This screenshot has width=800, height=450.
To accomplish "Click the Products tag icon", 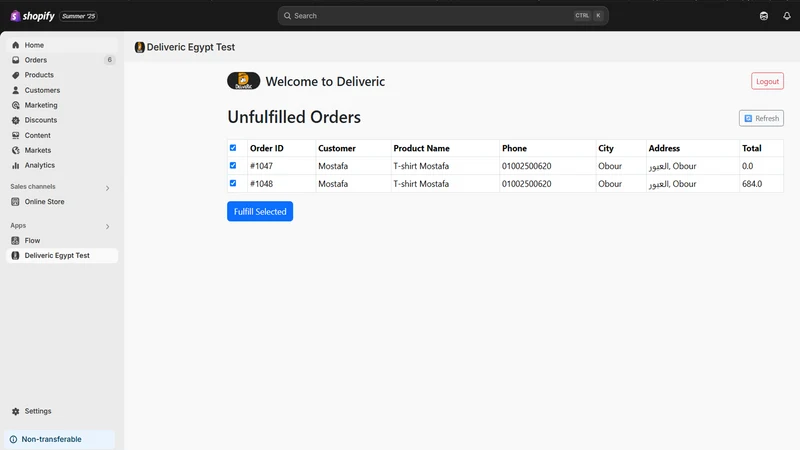I will (15, 75).
